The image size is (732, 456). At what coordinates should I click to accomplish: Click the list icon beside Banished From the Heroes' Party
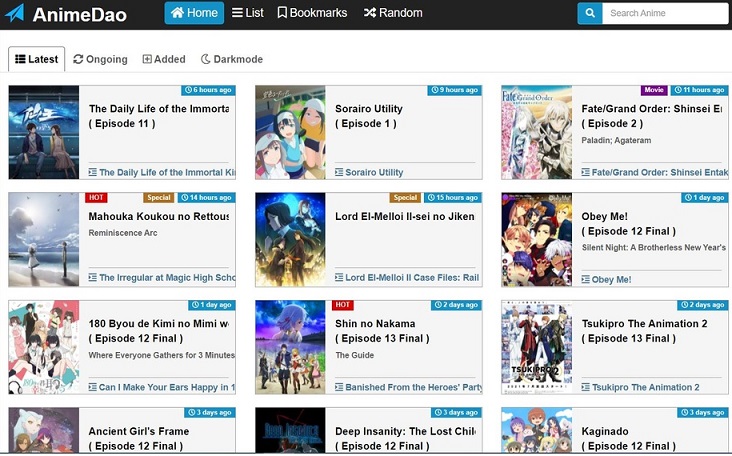(339, 387)
